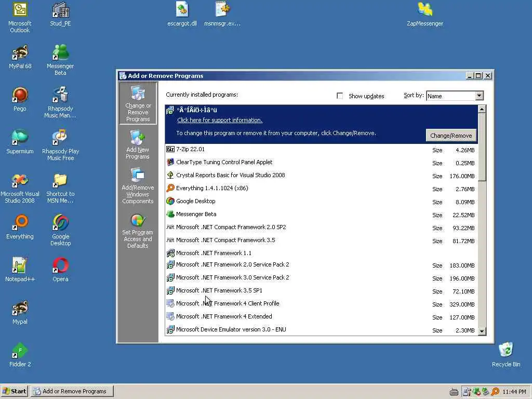
Task: Open Set Program Access and Defaults
Action: click(x=137, y=231)
